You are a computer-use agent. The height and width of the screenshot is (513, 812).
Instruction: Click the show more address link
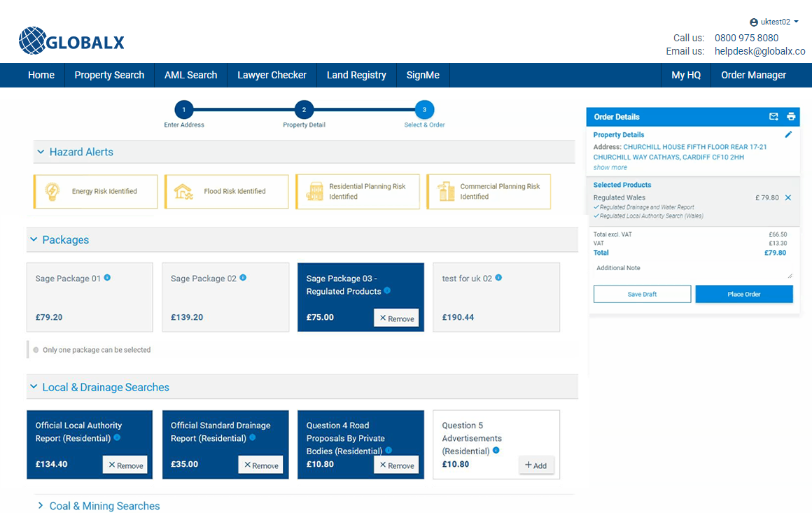[610, 167]
